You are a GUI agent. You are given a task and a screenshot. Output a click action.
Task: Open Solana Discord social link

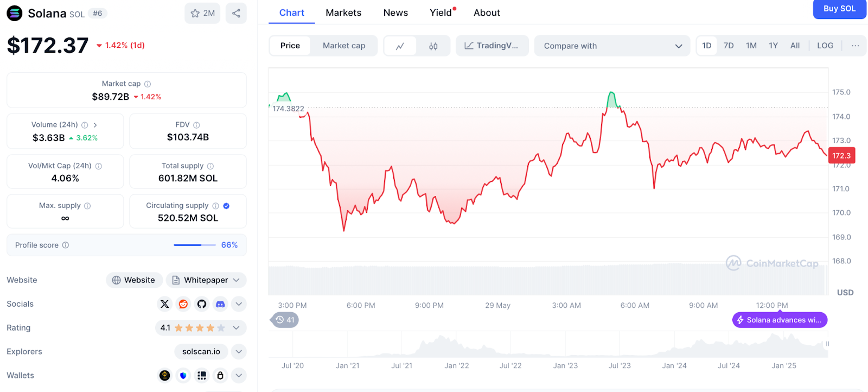(220, 304)
